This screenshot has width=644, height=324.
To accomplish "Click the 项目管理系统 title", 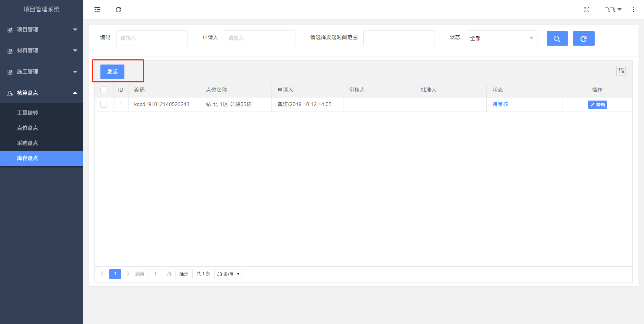I will (x=41, y=9).
